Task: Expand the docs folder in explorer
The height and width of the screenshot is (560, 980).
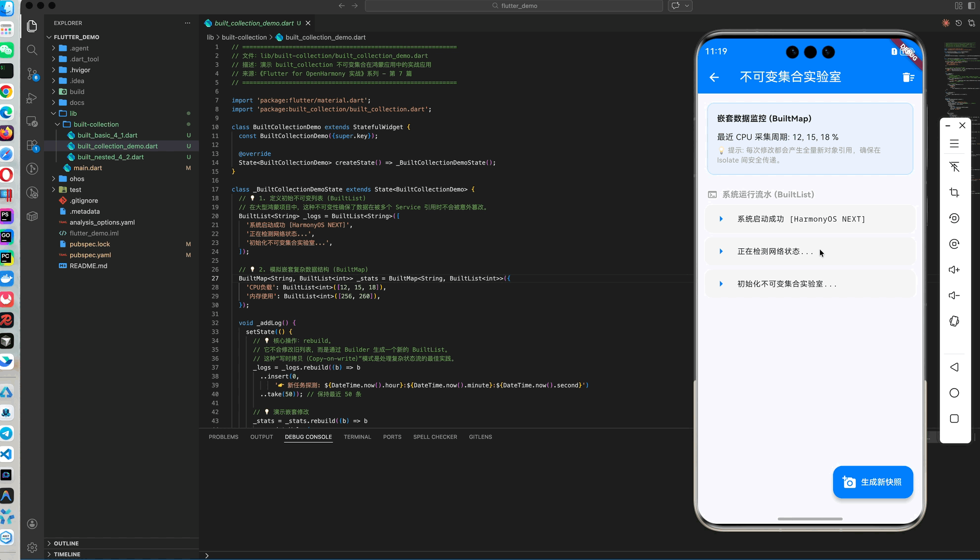Action: click(x=77, y=102)
